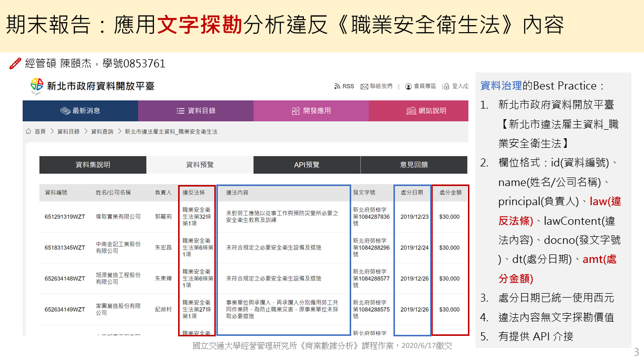Click the 資料目錄 breadcrumb link
Viewport: 644px width, 362px height.
pos(68,132)
